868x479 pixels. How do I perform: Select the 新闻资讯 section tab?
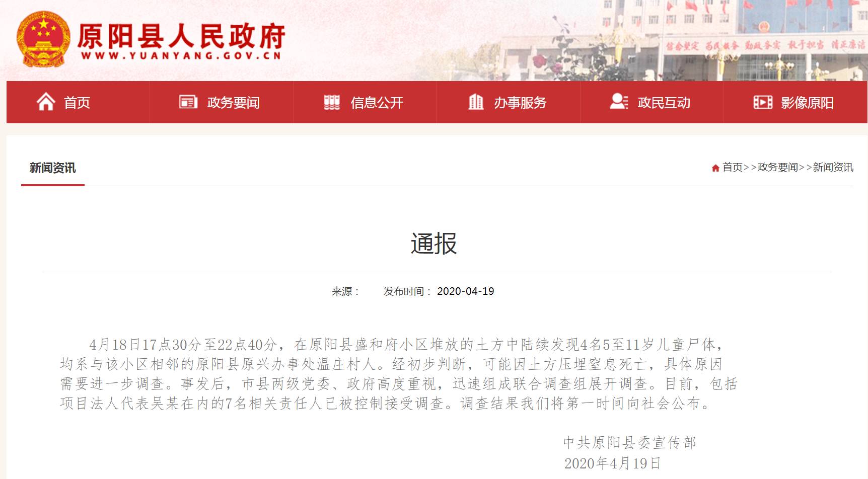click(x=53, y=168)
